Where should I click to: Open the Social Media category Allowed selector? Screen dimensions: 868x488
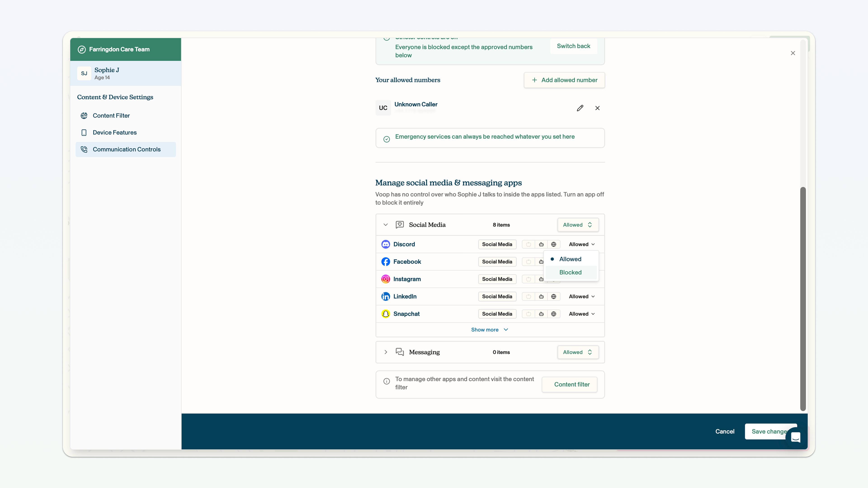click(x=578, y=225)
